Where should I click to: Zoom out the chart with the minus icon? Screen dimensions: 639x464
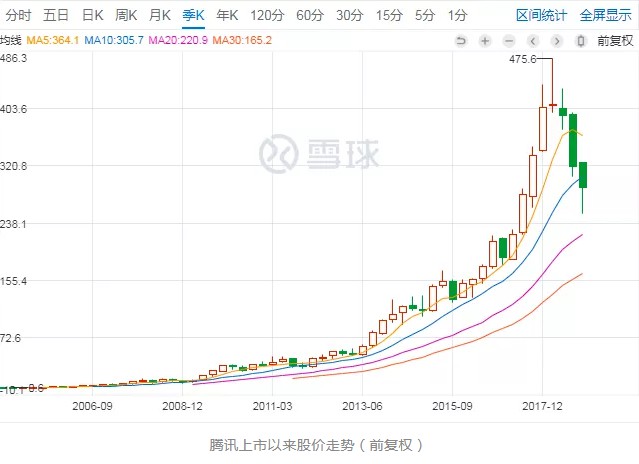[x=509, y=41]
